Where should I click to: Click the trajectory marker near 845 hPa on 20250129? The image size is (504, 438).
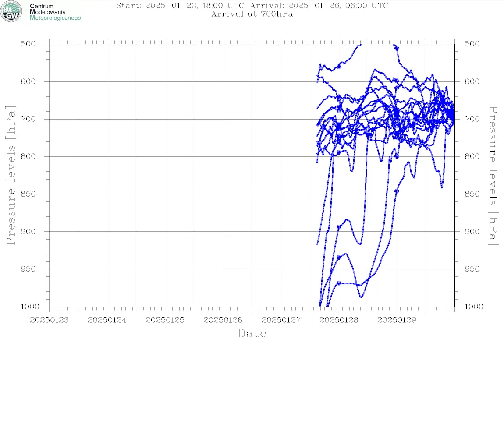[x=397, y=191]
